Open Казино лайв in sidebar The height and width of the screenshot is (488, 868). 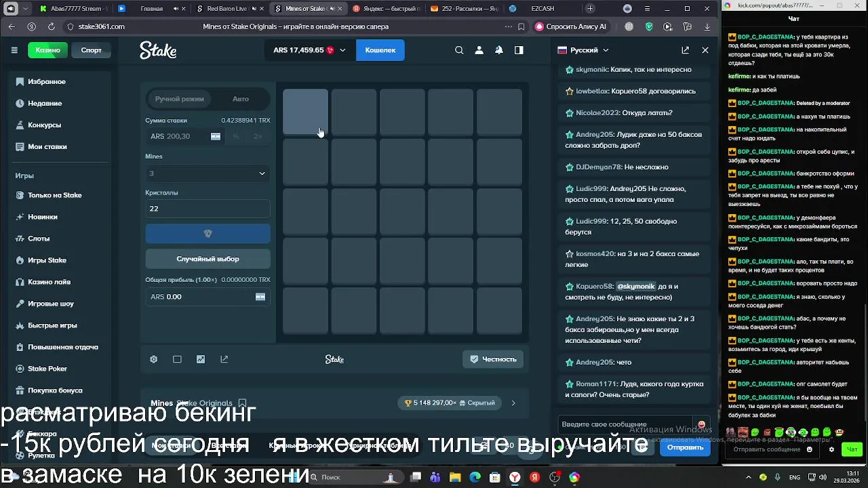pyautogui.click(x=49, y=282)
